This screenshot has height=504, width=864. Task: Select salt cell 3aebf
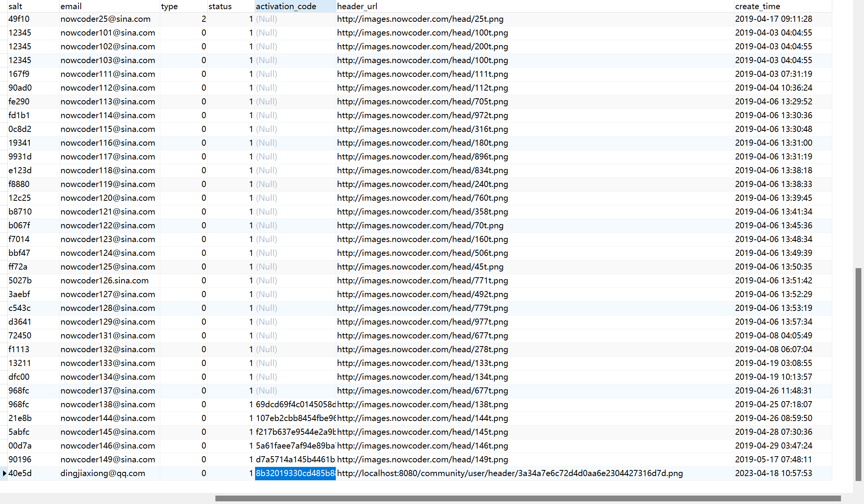(x=33, y=294)
